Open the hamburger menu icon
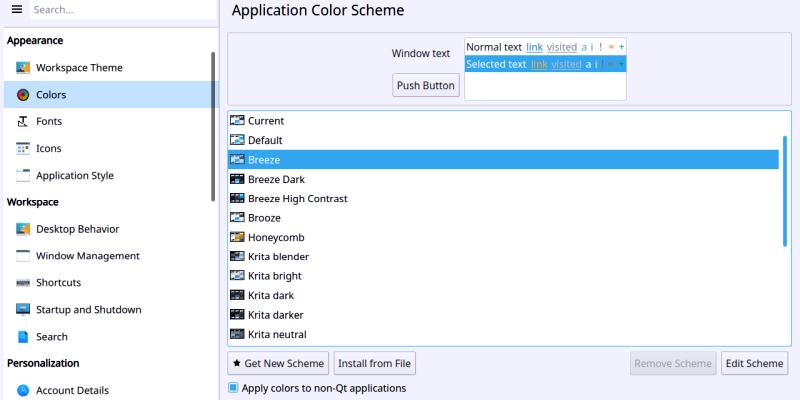The height and width of the screenshot is (400, 800). pyautogui.click(x=16, y=9)
